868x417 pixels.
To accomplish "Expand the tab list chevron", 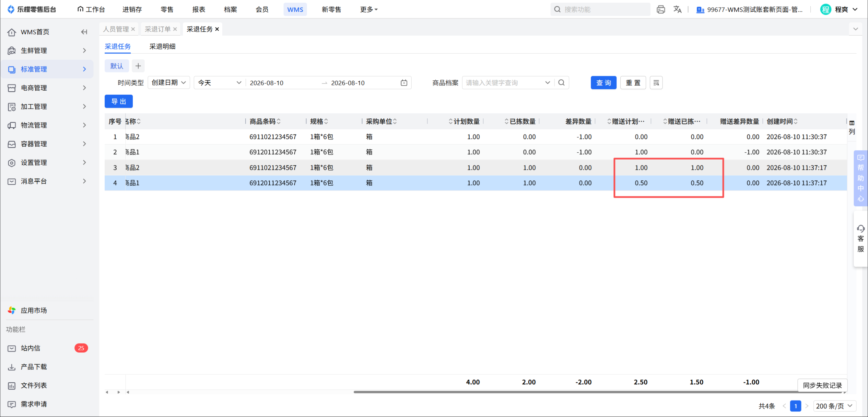I will (x=855, y=29).
